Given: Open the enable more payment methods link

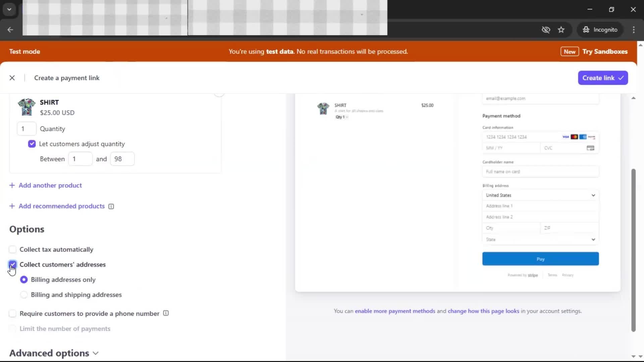Looking at the screenshot, I should [395, 311].
